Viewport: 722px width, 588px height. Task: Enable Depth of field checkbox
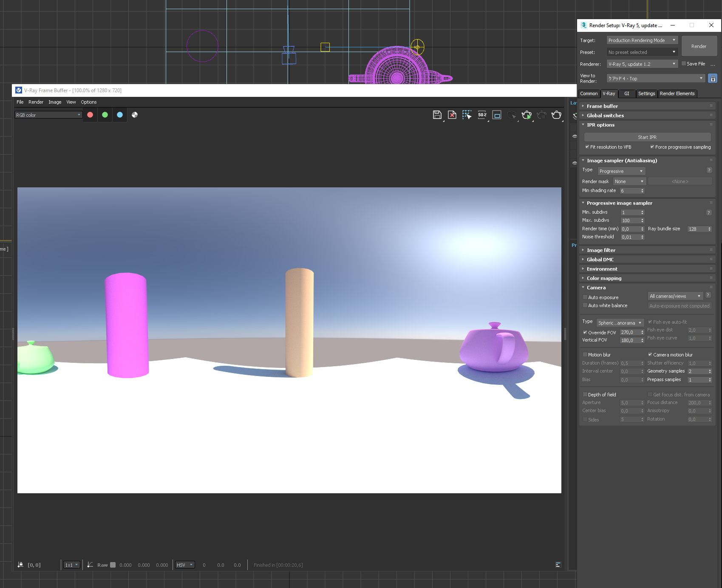click(585, 394)
